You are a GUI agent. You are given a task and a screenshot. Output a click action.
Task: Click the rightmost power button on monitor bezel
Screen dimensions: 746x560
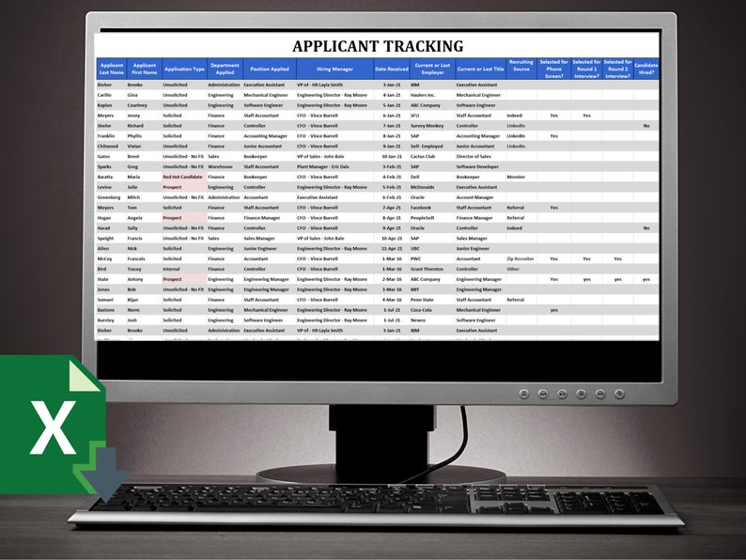coord(619,394)
